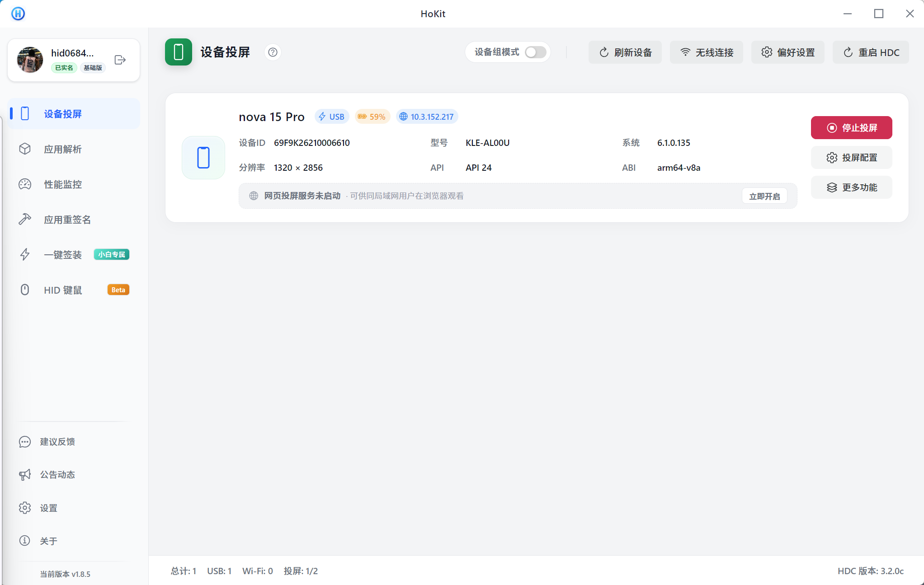Click the info icon for 关于
Image resolution: width=924 pixels, height=585 pixels.
coord(25,541)
